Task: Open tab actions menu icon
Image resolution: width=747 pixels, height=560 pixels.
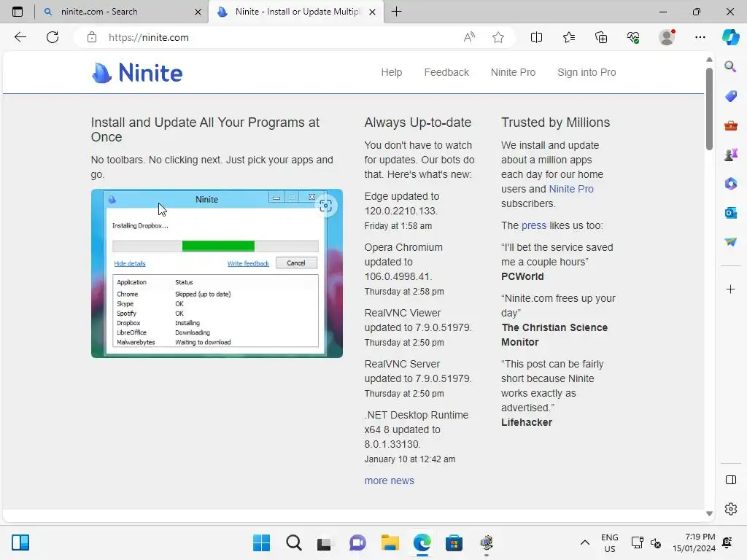Action: pos(18,12)
